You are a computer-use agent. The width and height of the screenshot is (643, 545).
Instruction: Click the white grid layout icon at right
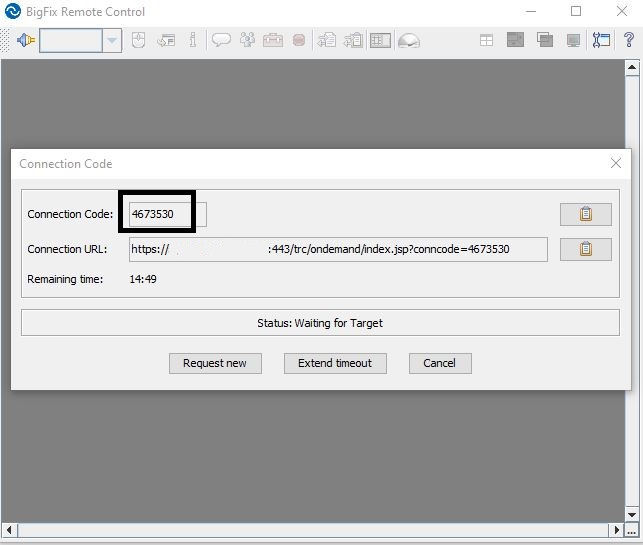[x=486, y=40]
